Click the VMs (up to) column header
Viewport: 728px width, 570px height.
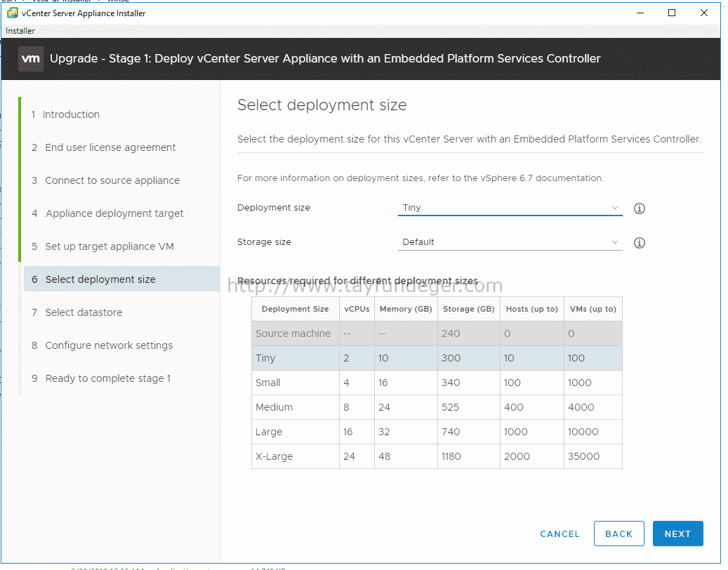pos(593,309)
